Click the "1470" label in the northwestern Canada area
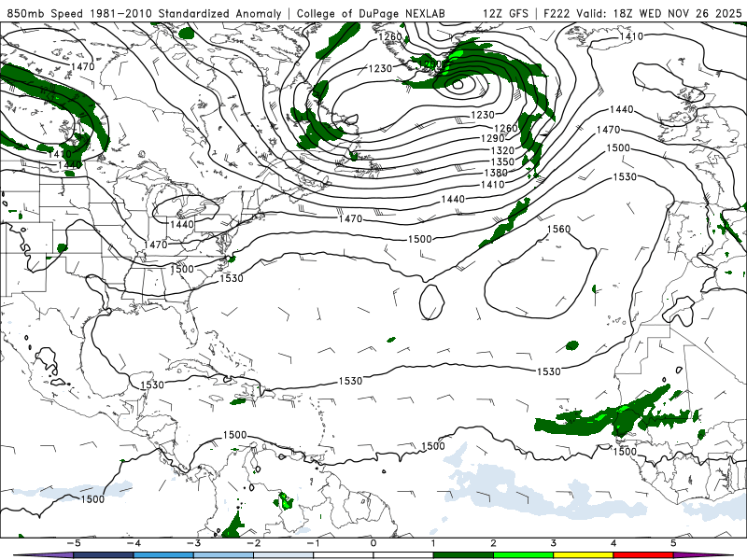 tap(83, 66)
